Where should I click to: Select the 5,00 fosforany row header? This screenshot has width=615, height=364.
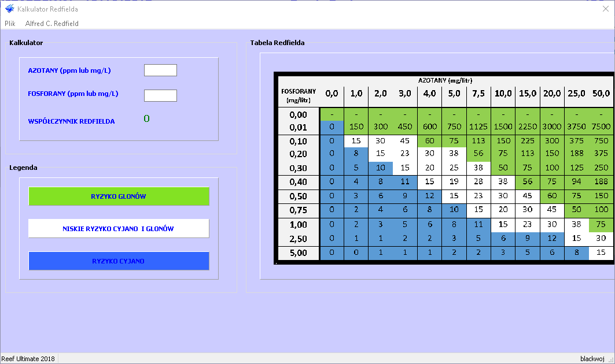click(298, 253)
